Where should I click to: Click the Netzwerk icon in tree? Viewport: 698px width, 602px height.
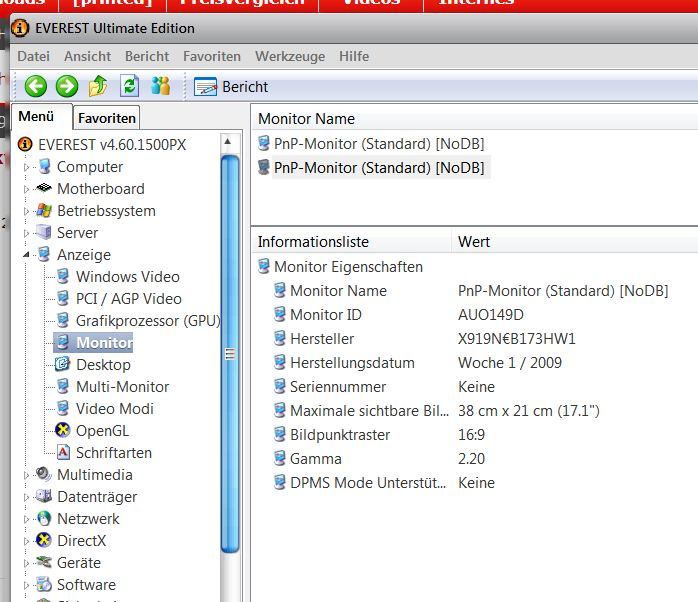pyautogui.click(x=44, y=518)
